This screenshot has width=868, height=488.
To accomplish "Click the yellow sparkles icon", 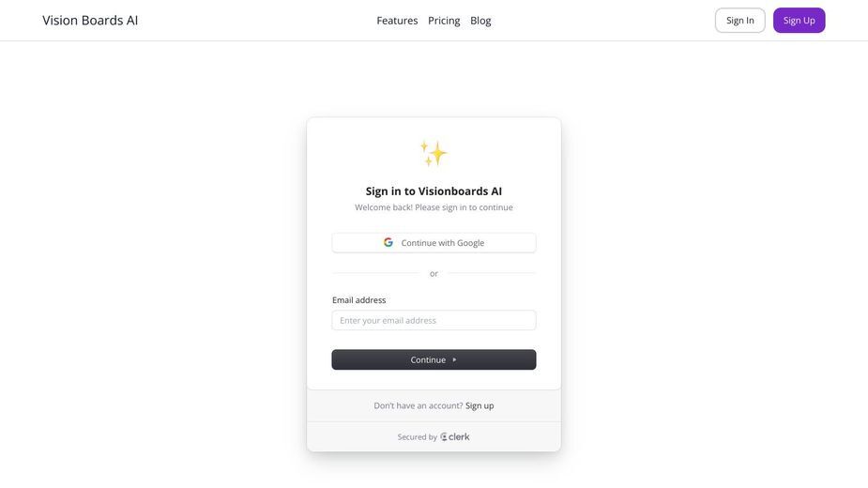I will point(434,153).
